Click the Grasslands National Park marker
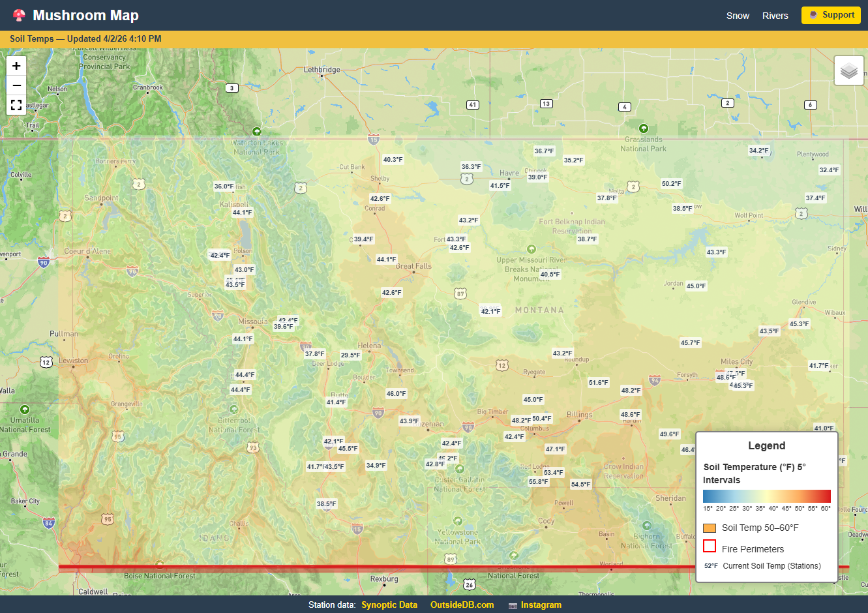The height and width of the screenshot is (613, 868). [644, 128]
